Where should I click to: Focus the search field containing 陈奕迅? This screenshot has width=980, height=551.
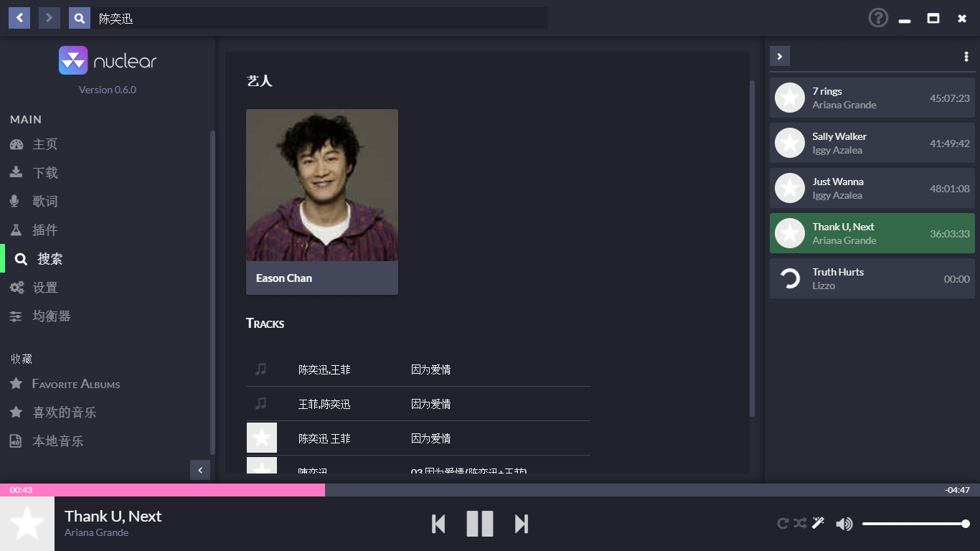coord(320,18)
